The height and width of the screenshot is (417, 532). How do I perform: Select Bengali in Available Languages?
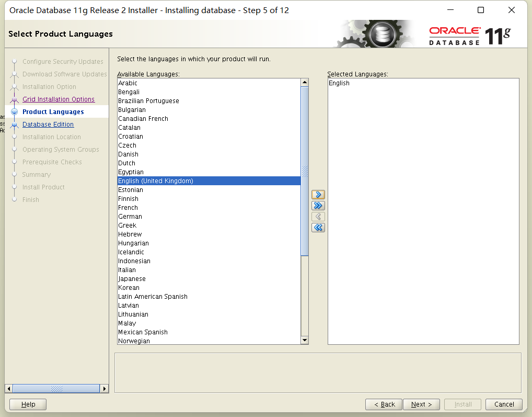209,92
